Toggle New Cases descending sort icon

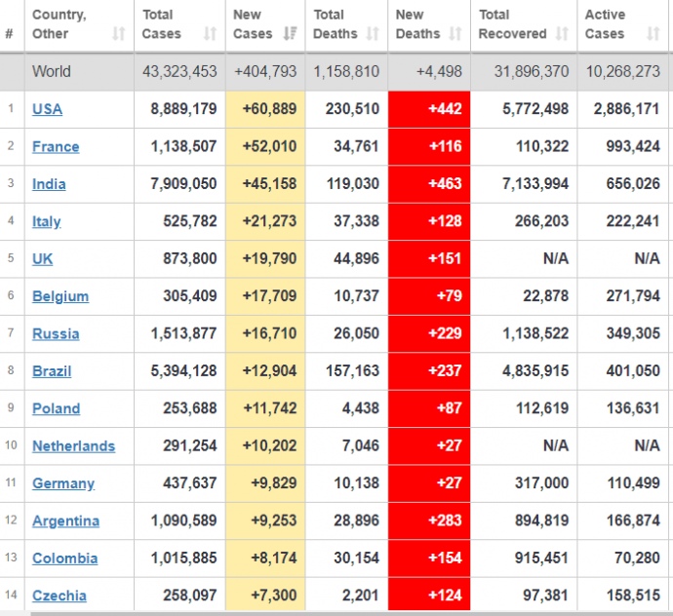(290, 34)
